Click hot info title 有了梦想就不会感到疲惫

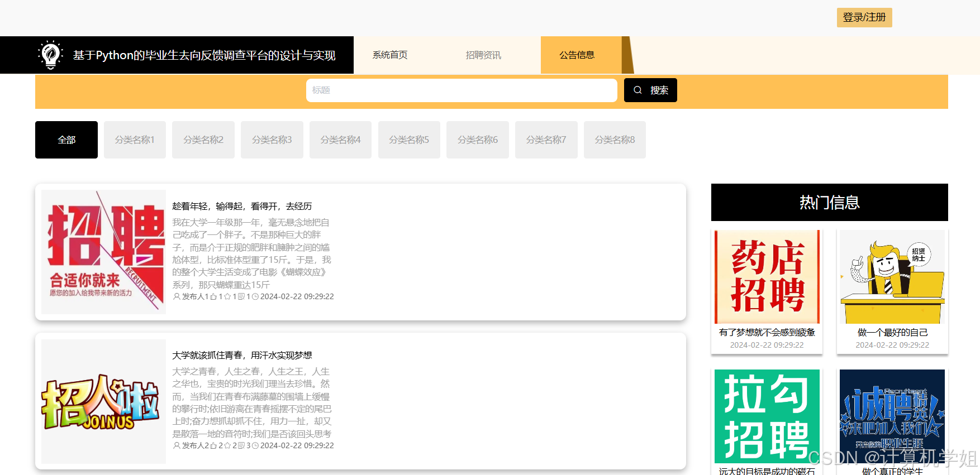767,332
